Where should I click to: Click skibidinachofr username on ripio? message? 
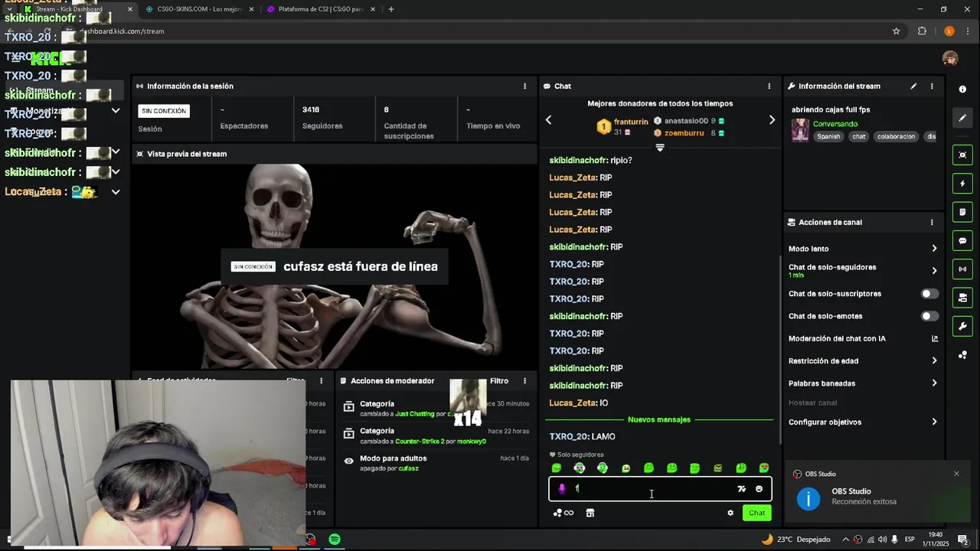coord(578,161)
